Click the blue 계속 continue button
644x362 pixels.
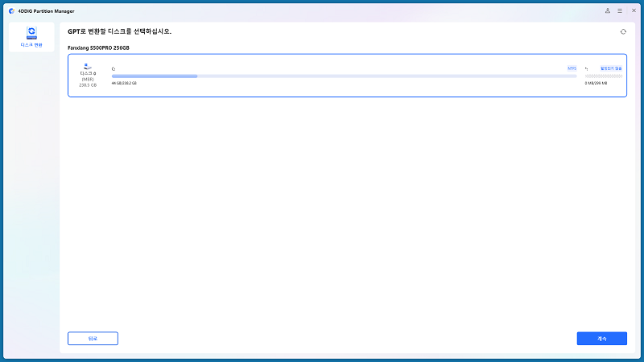pyautogui.click(x=601, y=339)
